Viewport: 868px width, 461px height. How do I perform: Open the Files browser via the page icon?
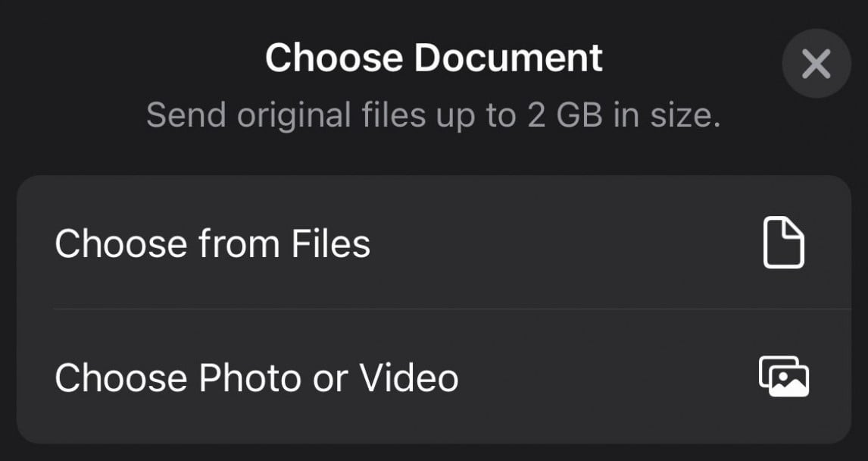(x=783, y=243)
